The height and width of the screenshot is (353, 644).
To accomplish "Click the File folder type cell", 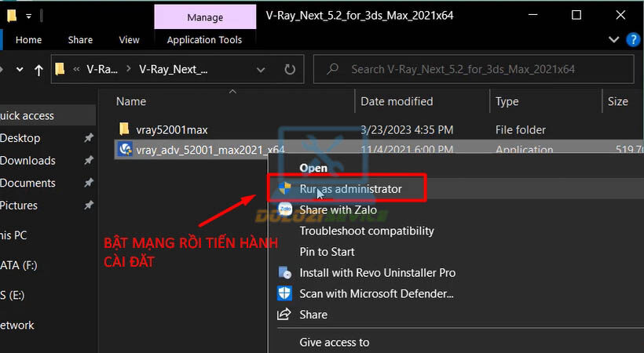I will tap(521, 129).
